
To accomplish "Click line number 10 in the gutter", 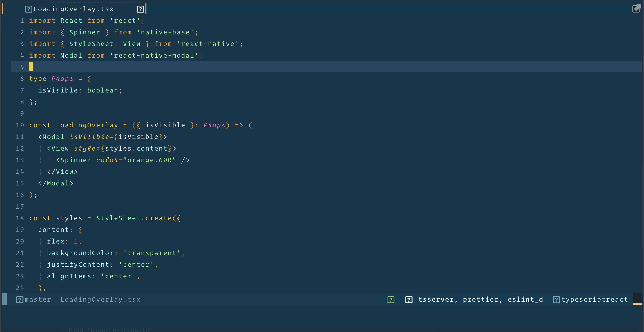I will point(20,125).
